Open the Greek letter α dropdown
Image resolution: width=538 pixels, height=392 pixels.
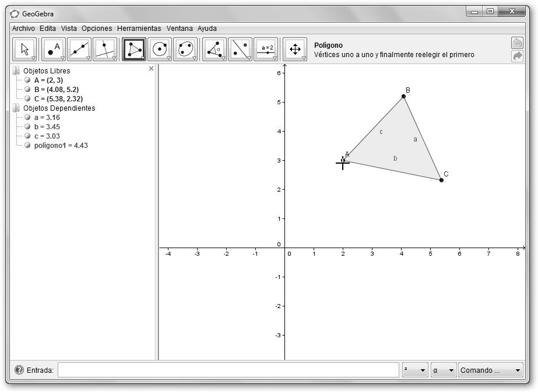click(x=443, y=370)
